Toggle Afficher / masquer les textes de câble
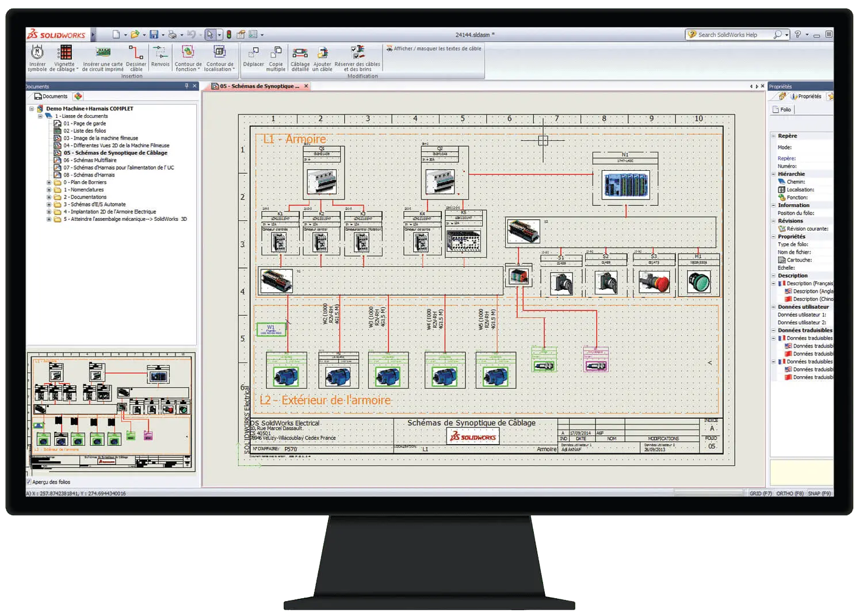863x616 pixels. (x=434, y=49)
